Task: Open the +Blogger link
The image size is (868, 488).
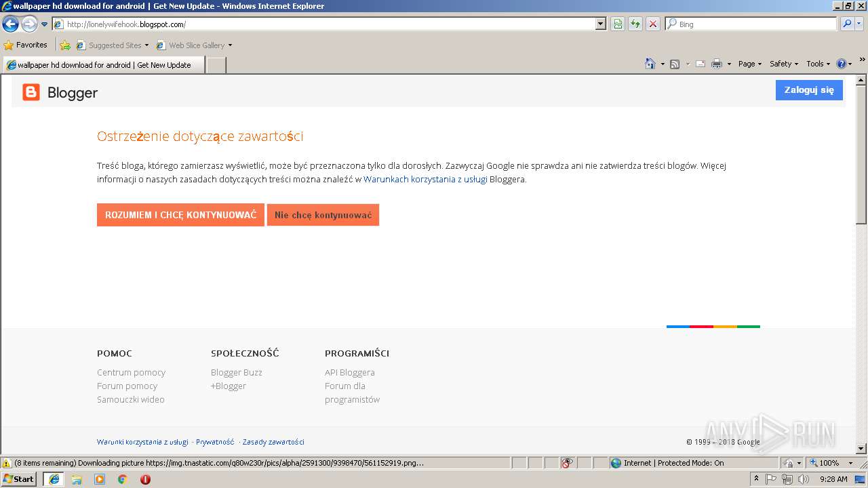Action: [x=229, y=386]
